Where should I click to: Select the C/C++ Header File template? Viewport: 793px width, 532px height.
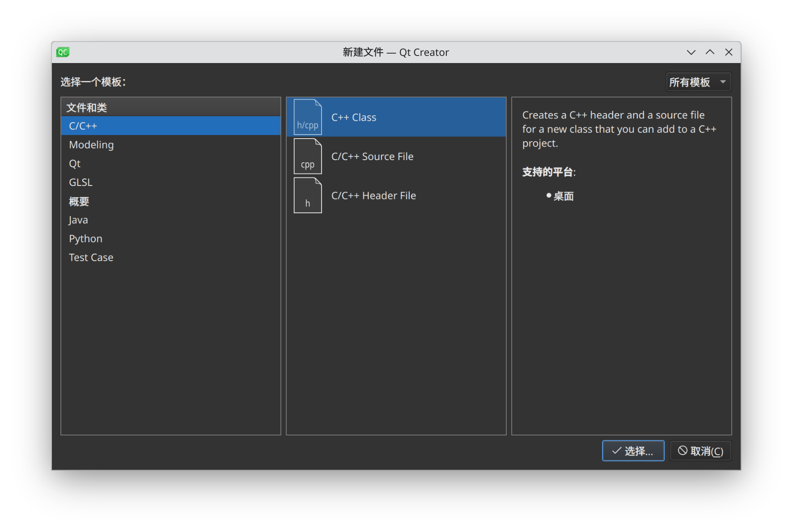pos(396,195)
